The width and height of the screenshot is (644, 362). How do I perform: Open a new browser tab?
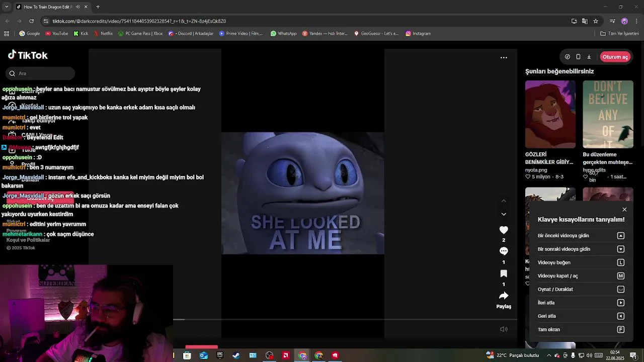tap(98, 7)
